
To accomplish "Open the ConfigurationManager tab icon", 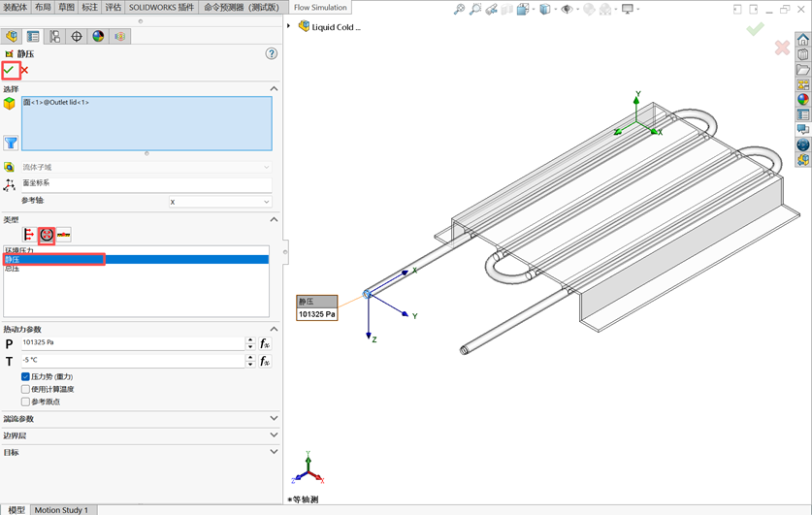I will click(55, 36).
